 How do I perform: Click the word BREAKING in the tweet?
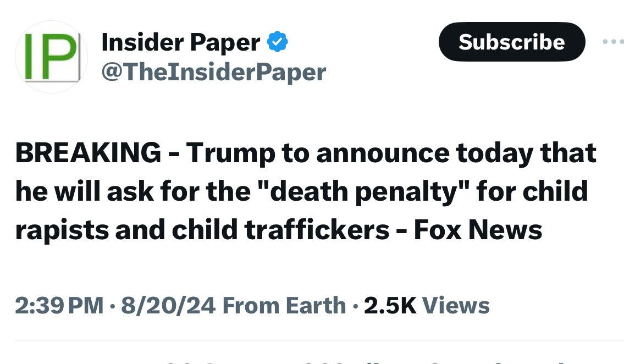88,153
